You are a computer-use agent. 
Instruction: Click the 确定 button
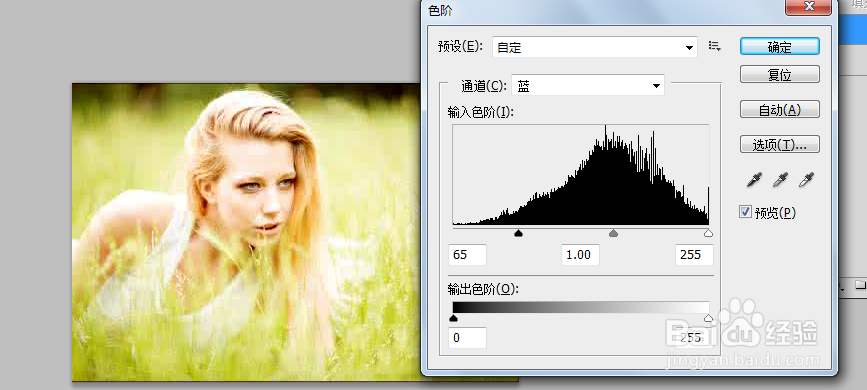780,47
